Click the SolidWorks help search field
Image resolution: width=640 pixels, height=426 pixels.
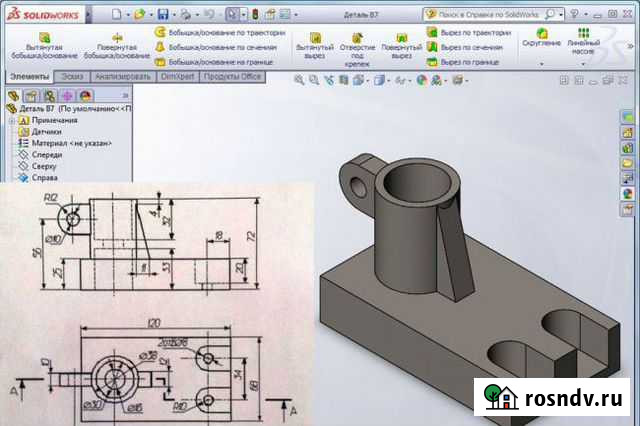coord(488,15)
